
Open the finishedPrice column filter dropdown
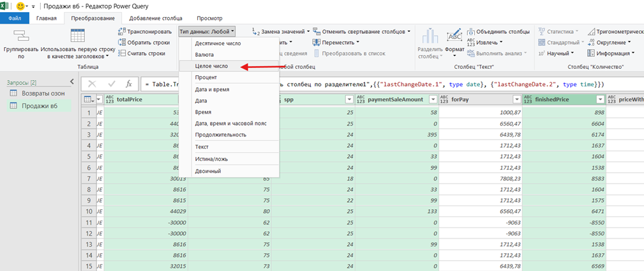[x=600, y=99]
